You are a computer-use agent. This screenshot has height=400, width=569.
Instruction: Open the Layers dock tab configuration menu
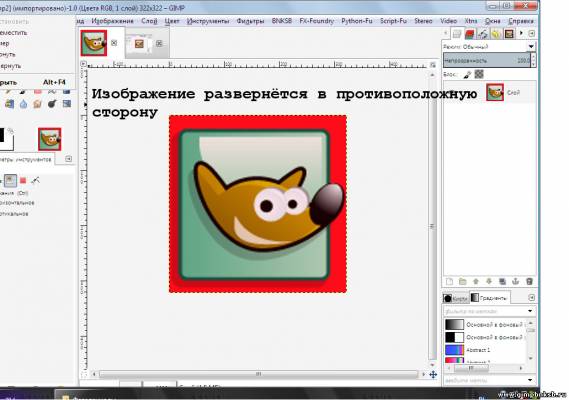coord(532,33)
